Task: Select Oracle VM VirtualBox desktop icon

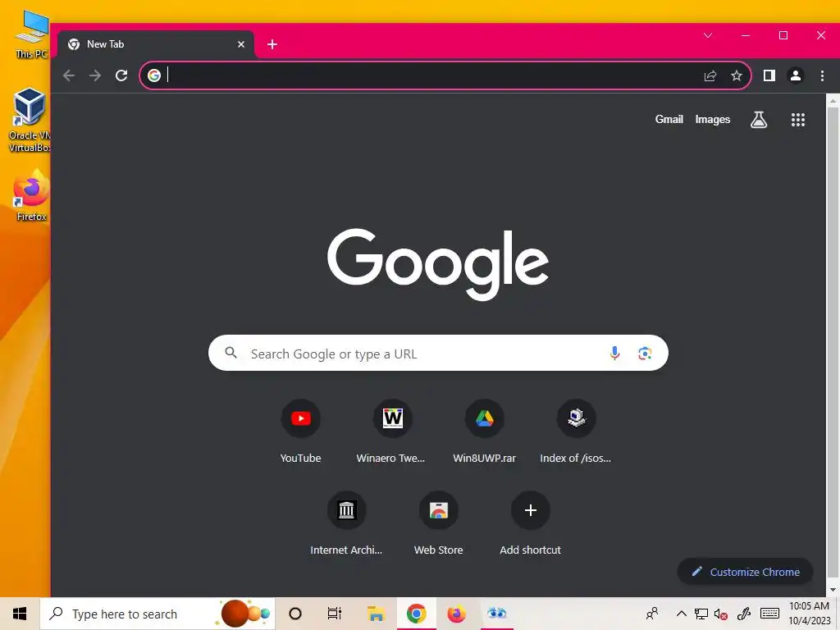Action: tap(30, 121)
